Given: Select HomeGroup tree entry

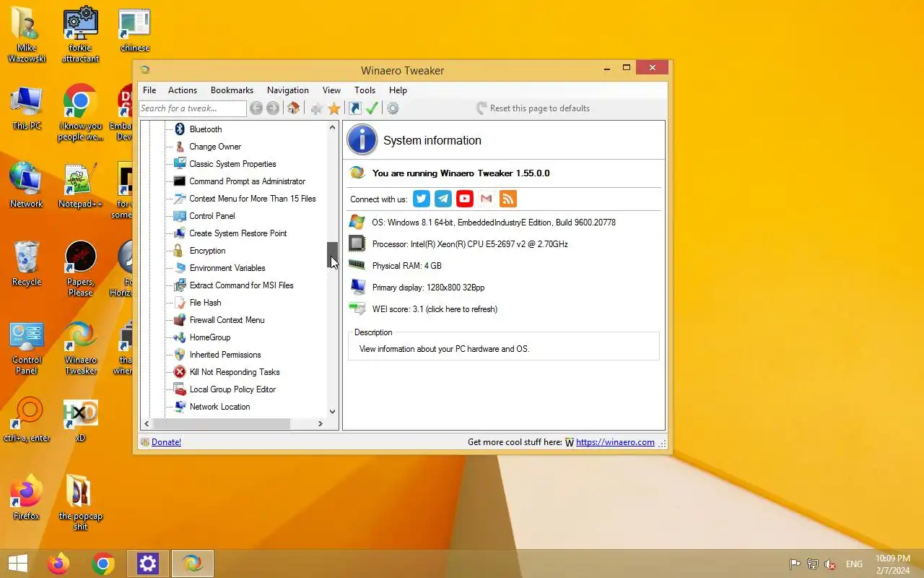Looking at the screenshot, I should point(210,337).
